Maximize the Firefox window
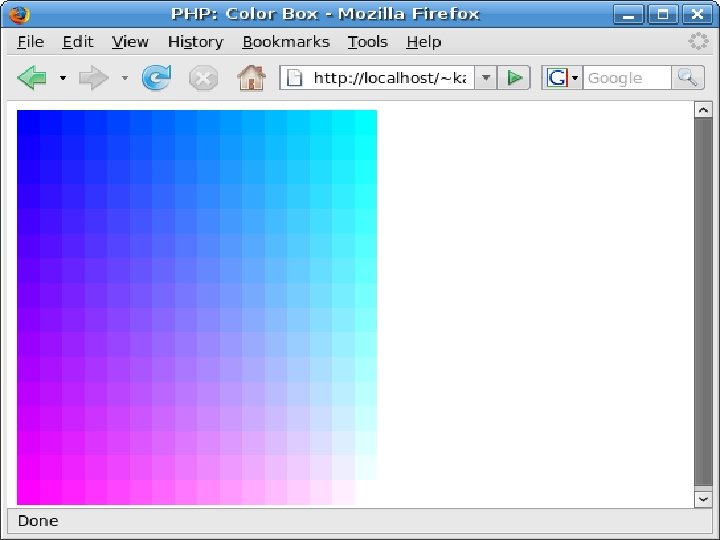Viewport: 720px width, 540px height. click(x=663, y=14)
